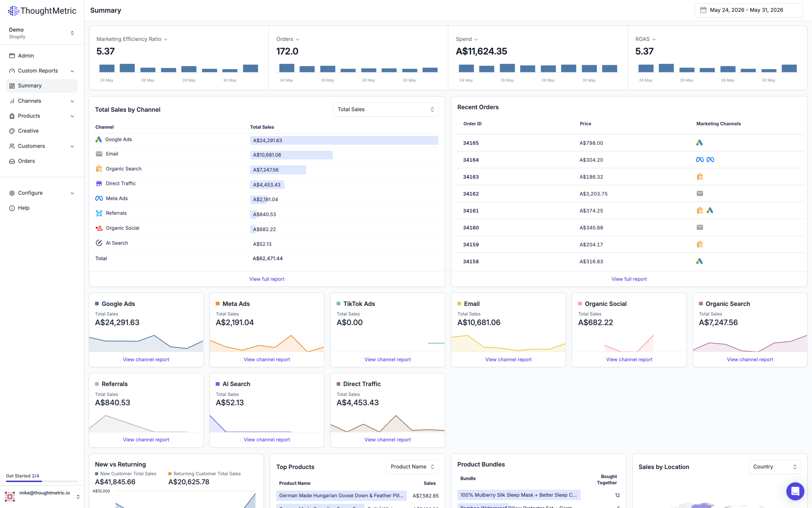Click the Google Ads icon in channel table
Image resolution: width=812 pixels, height=508 pixels.
98,140
